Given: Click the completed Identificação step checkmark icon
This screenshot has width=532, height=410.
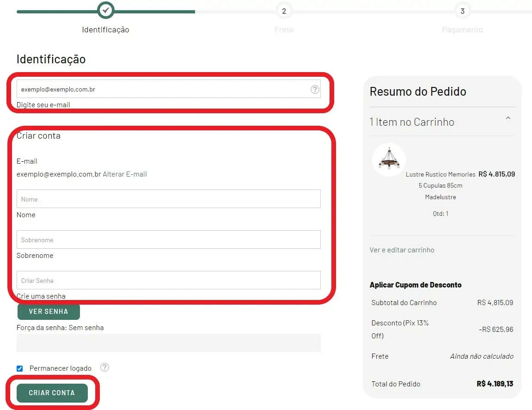Looking at the screenshot, I should [x=106, y=10].
